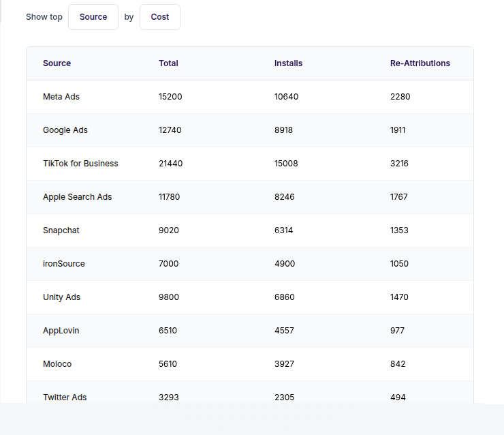Screen dimensions: 504x435
Task: Open the Source dropdown next to Show top
Action: 93,17
